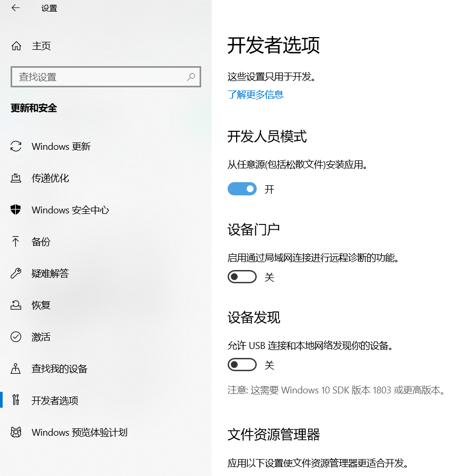Enable the 设备发现 toggle switch
The image size is (450, 476).
242,365
